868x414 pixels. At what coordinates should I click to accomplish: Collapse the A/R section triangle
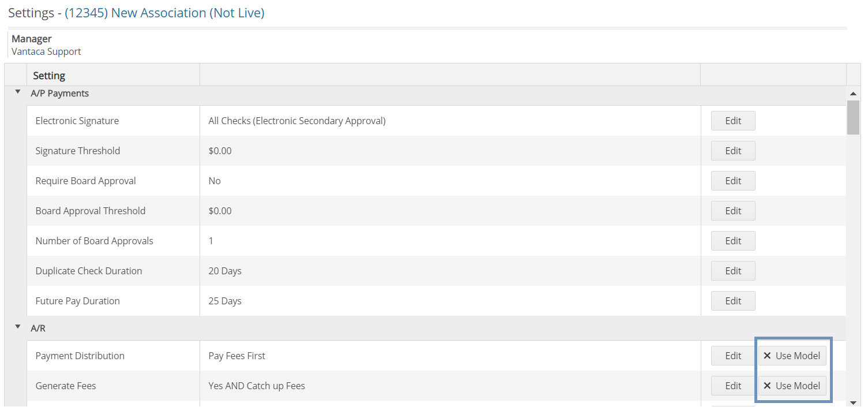click(x=18, y=327)
